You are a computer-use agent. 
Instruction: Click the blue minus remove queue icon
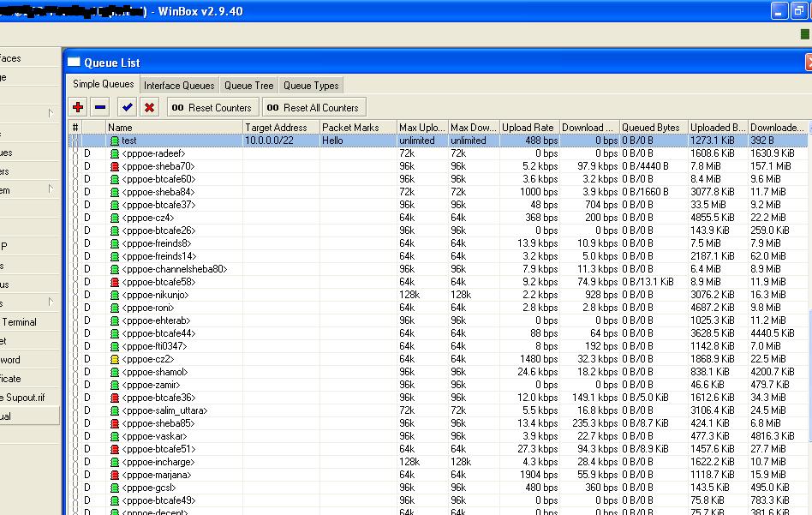100,107
